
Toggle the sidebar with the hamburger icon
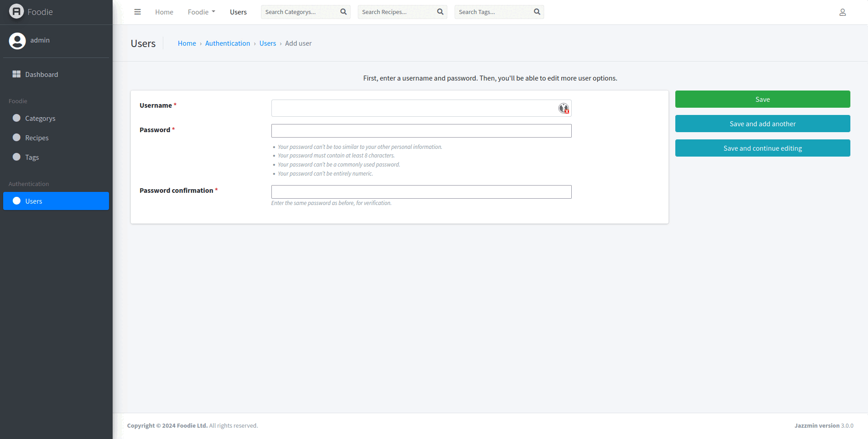pyautogui.click(x=138, y=12)
